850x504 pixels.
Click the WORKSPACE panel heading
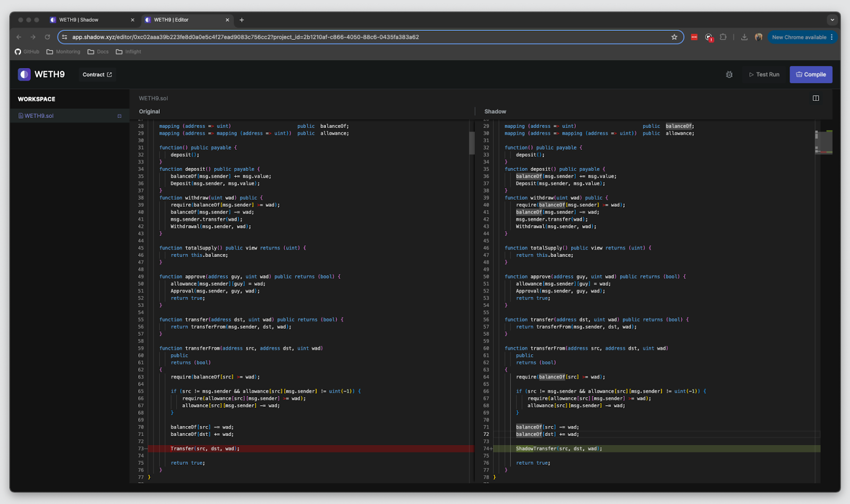(37, 99)
